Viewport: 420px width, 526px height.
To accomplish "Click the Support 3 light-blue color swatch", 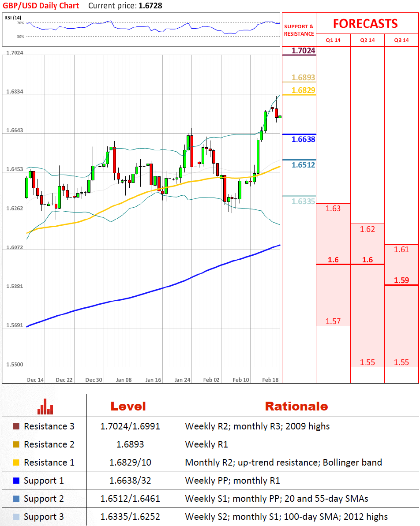I will click(x=16, y=517).
